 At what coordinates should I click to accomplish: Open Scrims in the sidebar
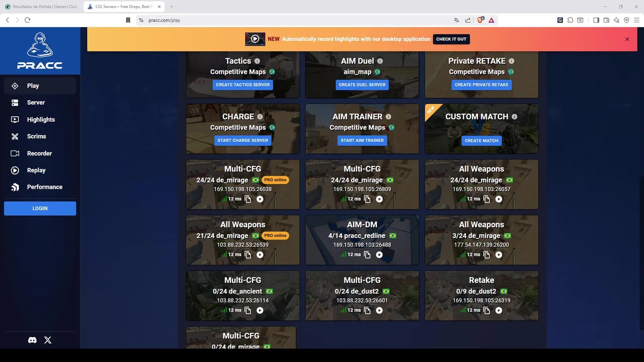[x=40, y=136]
